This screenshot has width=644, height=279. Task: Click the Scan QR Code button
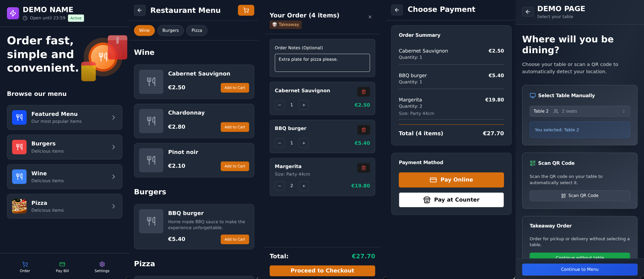pos(580,196)
